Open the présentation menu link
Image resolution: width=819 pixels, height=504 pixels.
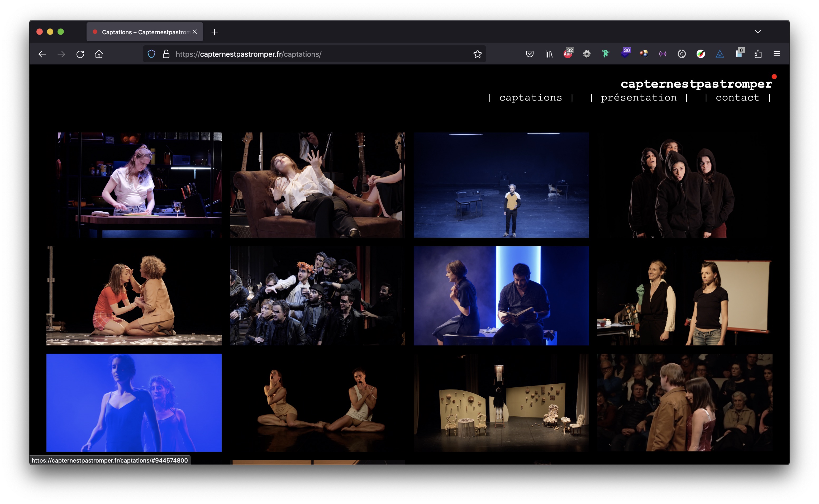coord(639,98)
